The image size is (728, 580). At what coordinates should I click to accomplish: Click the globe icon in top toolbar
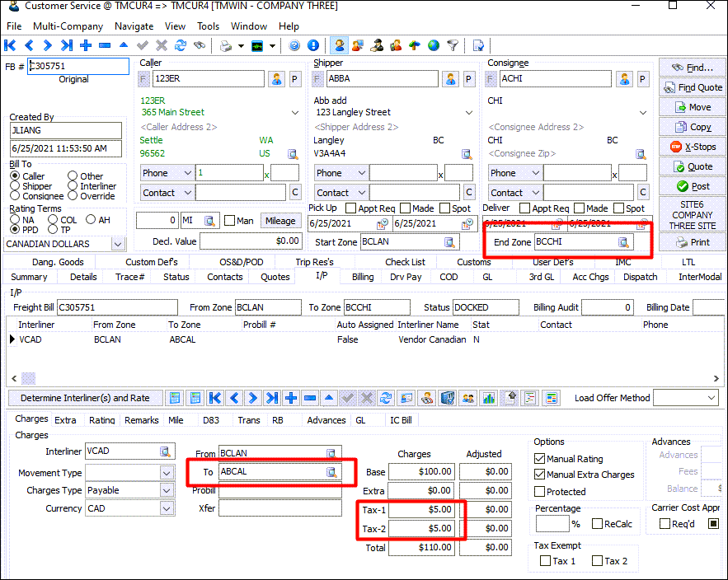click(434, 45)
